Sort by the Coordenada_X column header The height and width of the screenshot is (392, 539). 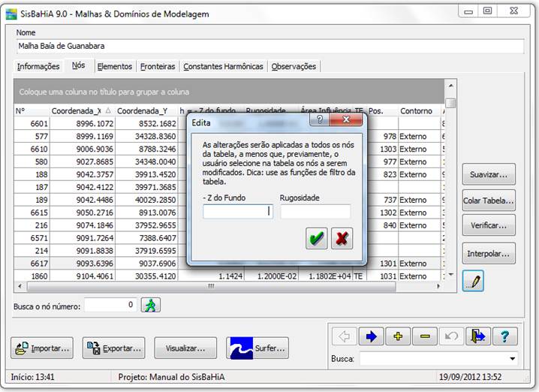[82, 110]
